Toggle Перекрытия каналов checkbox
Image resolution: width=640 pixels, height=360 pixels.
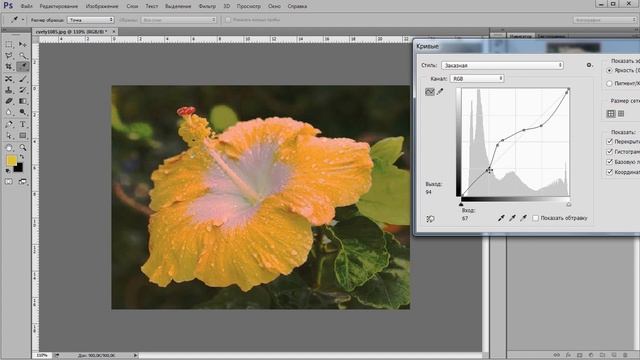coord(610,141)
